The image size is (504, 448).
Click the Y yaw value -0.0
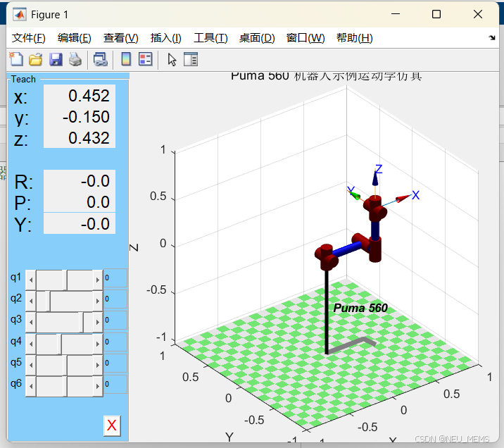(x=80, y=223)
